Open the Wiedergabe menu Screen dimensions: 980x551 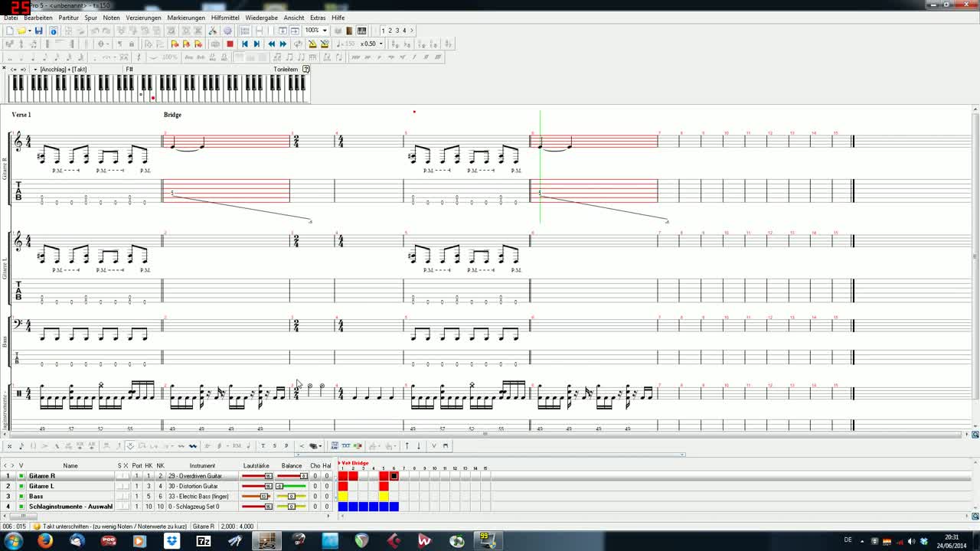pos(262,18)
